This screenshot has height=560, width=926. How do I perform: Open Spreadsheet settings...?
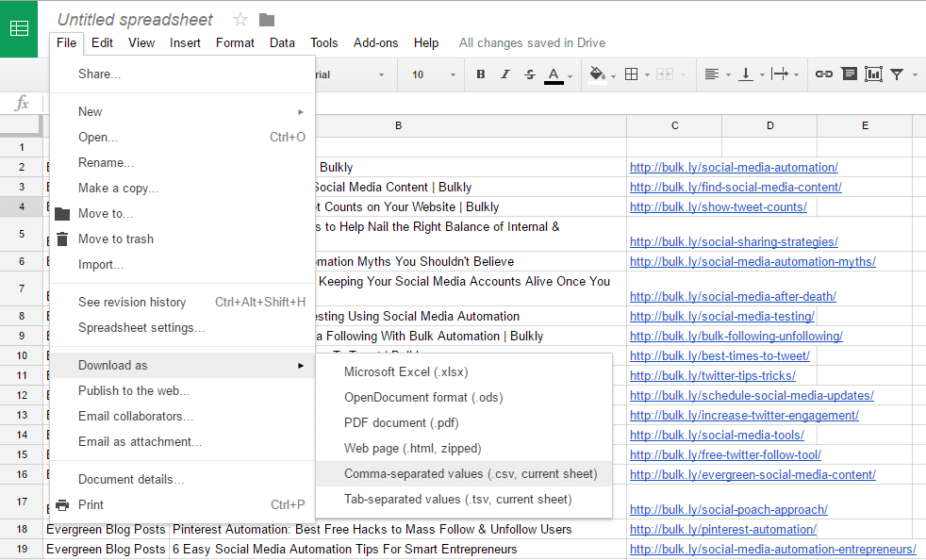[x=183, y=327]
